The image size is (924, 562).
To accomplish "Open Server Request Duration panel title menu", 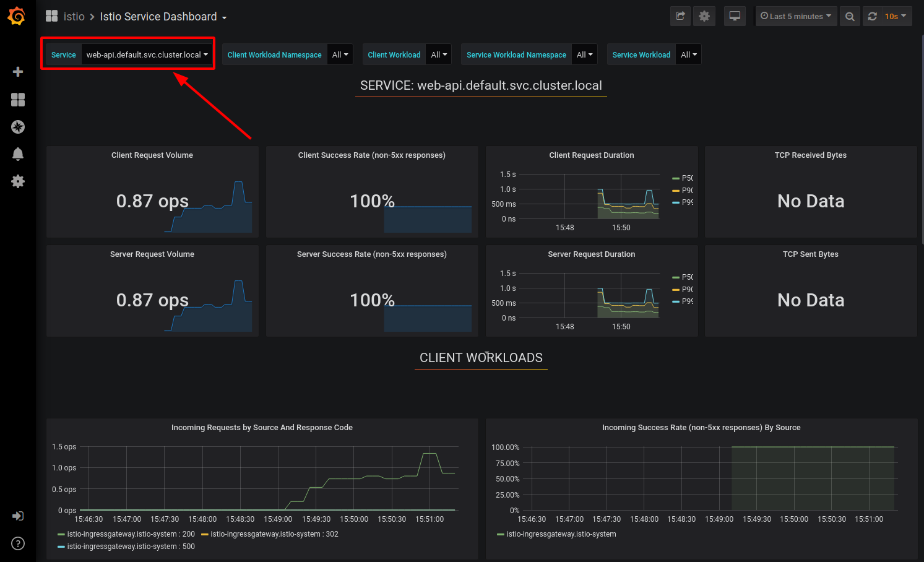I will click(x=591, y=254).
